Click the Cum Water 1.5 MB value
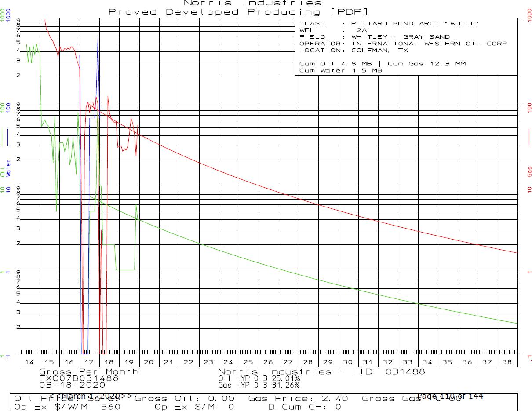 (x=340, y=70)
